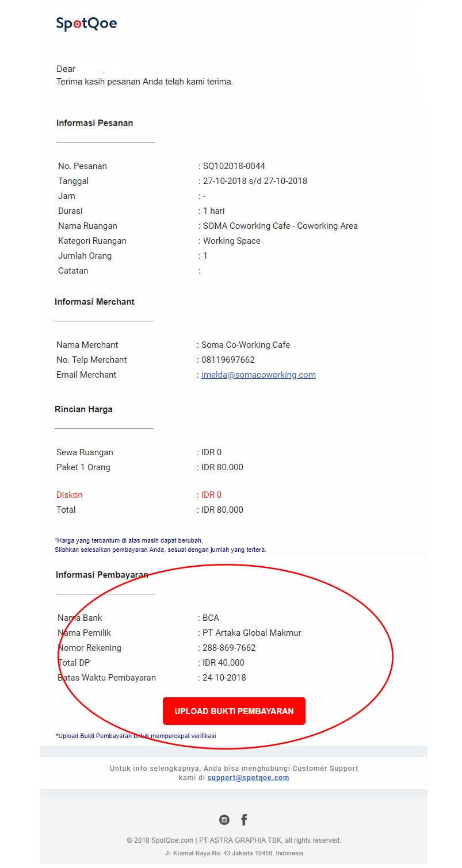Select the Catatan label
The image size is (462, 868).
[73, 271]
